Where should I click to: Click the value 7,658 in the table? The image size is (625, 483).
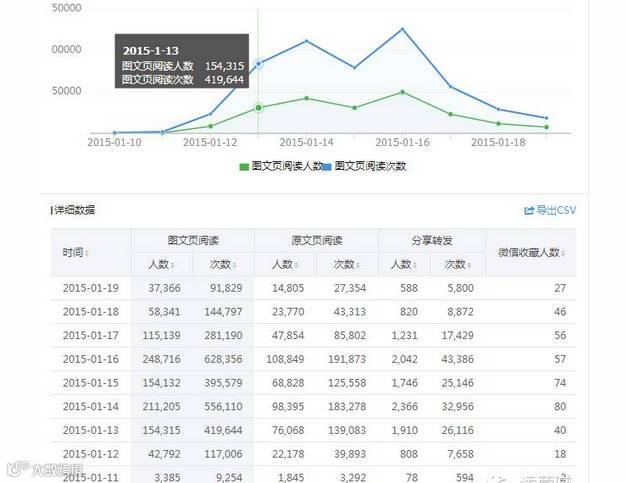[460, 454]
